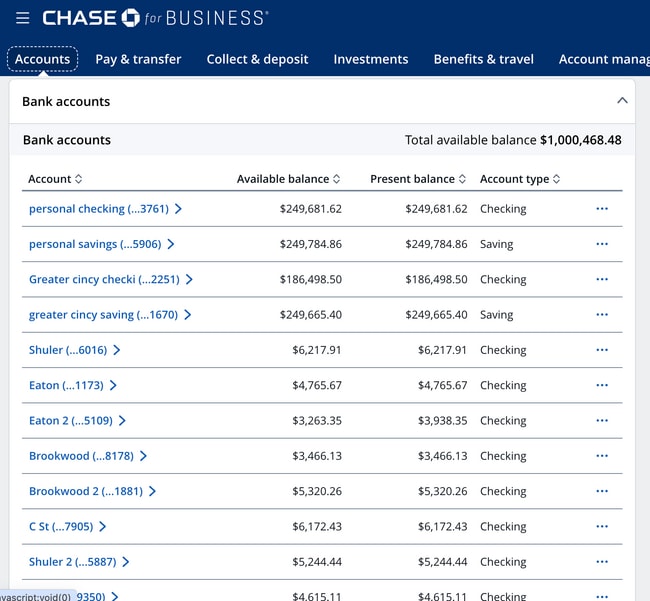Open Eaton (...1173) account details
This screenshot has height=601, width=650.
[x=73, y=385]
